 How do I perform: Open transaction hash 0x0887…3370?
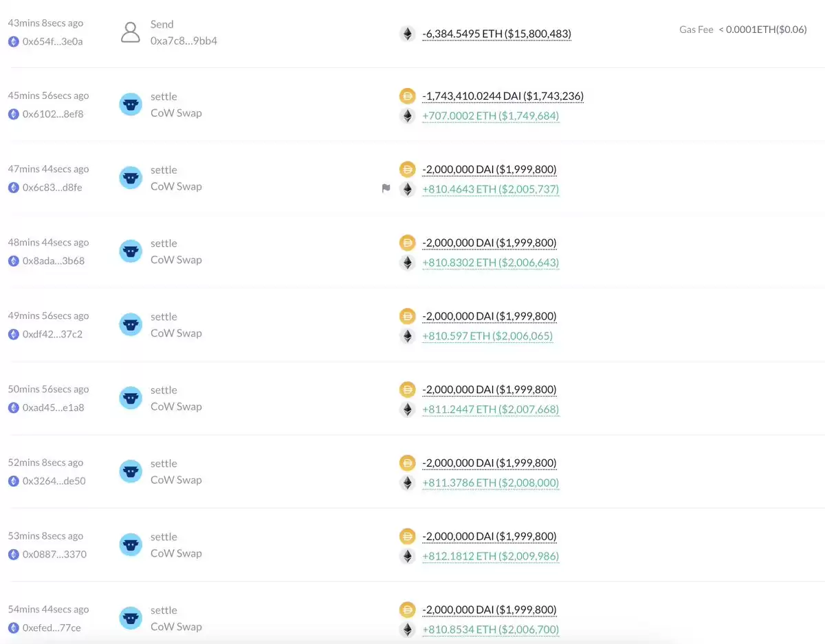(x=54, y=554)
